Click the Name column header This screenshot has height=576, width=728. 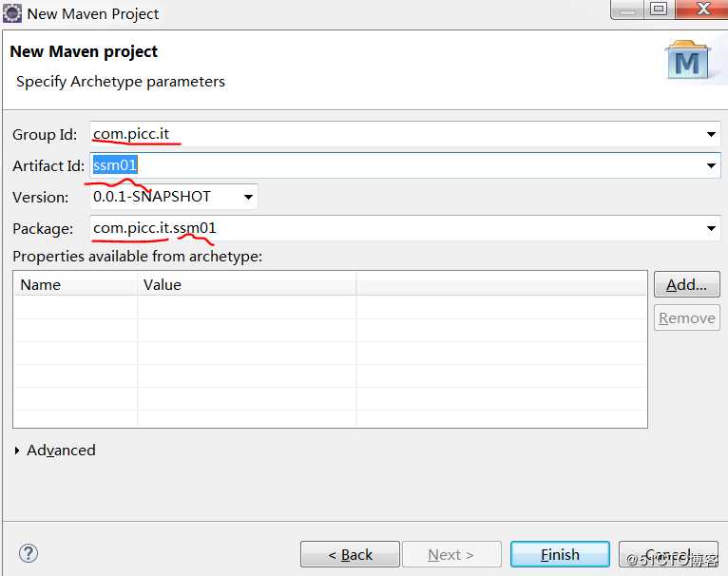point(76,284)
